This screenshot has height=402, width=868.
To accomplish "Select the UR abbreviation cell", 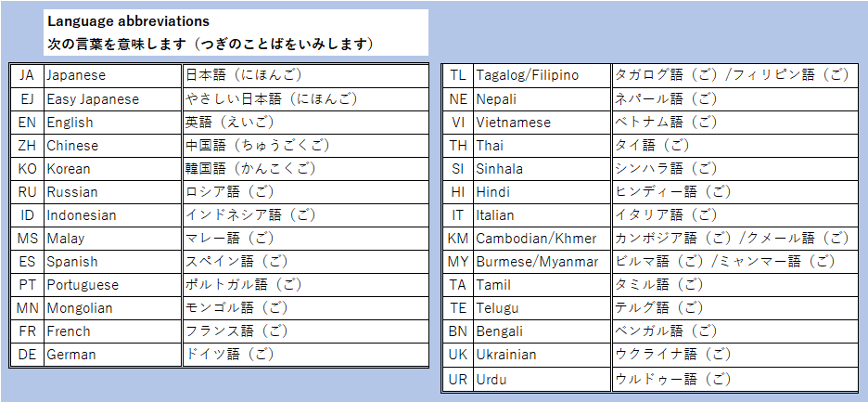I will 458,379.
